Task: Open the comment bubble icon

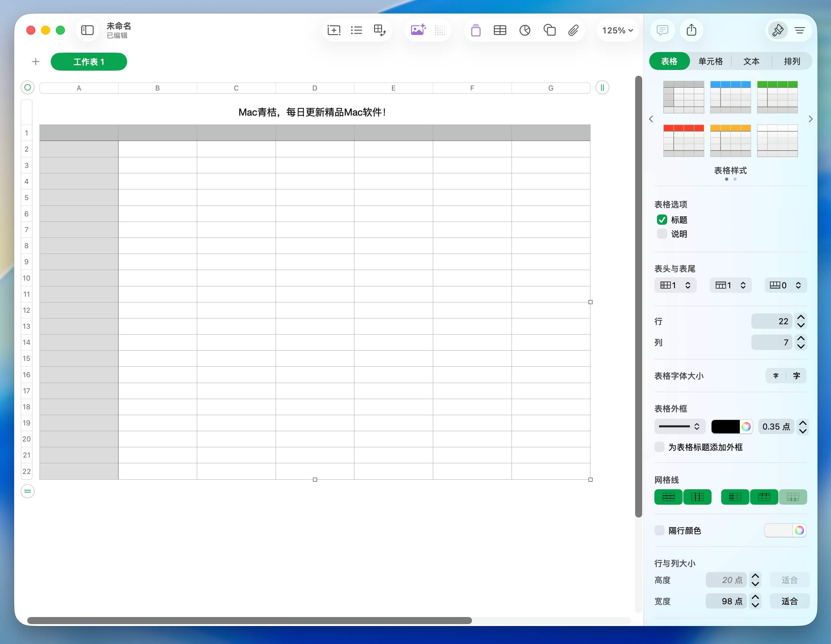Action: pyautogui.click(x=662, y=30)
